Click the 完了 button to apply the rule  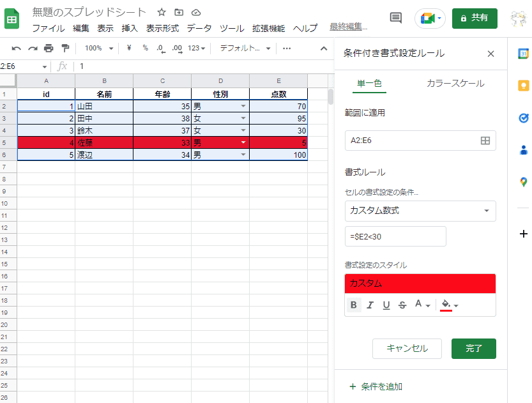[473, 348]
